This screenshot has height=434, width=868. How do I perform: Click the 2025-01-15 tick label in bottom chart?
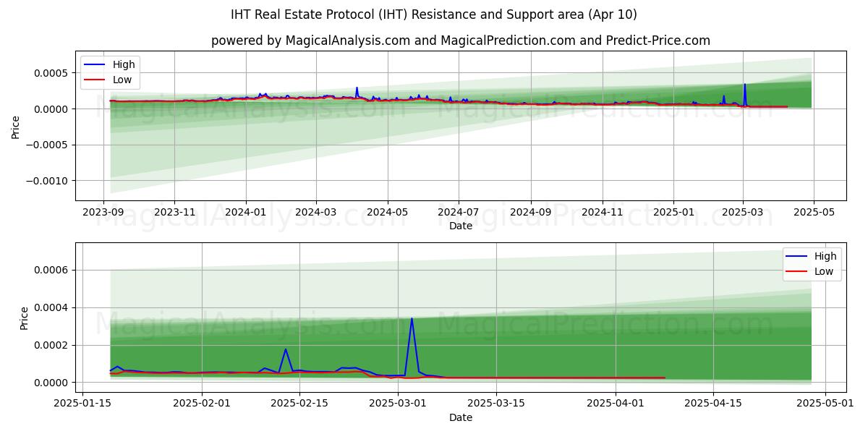pos(82,404)
